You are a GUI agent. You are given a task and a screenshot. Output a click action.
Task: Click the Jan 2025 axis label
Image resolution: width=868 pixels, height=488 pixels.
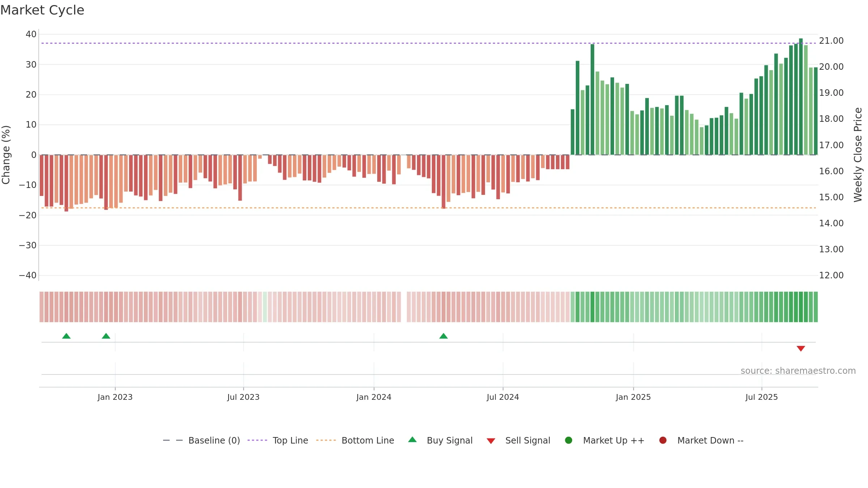click(633, 397)
